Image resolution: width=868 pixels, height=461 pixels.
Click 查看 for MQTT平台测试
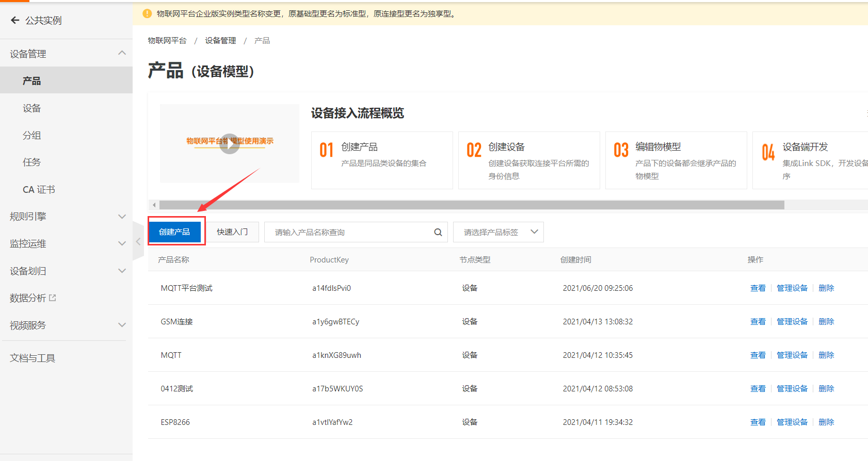click(758, 288)
